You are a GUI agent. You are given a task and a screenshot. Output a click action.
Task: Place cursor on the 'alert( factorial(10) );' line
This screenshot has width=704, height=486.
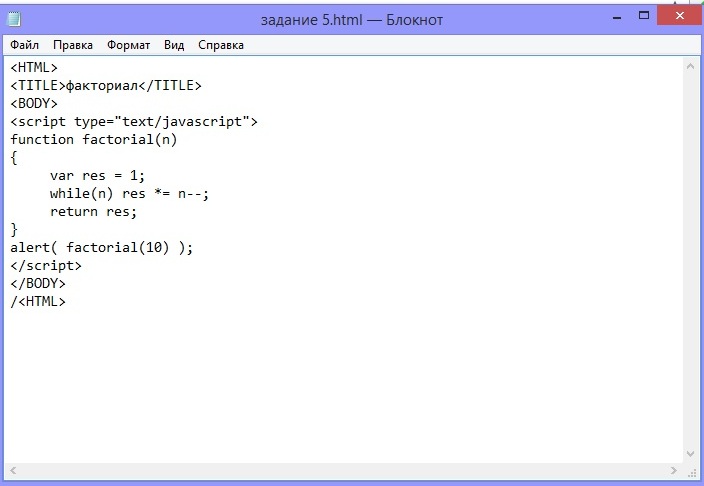[x=101, y=248]
